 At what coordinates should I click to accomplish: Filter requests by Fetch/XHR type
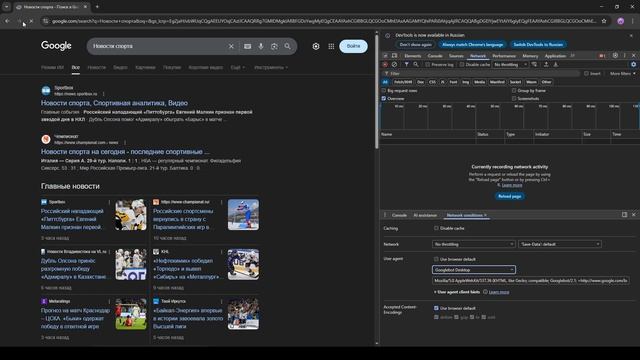[x=403, y=82]
